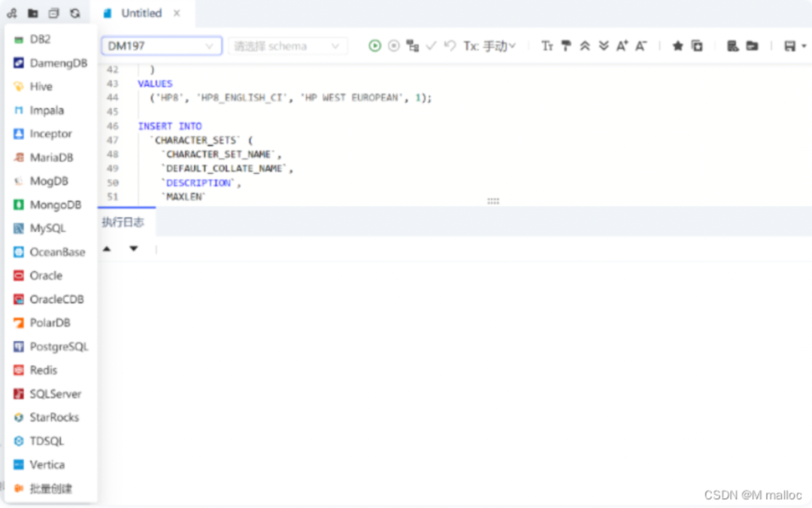Screen dimensions: 812x508
Task: Select DB2 from the database list
Action: [51, 39]
